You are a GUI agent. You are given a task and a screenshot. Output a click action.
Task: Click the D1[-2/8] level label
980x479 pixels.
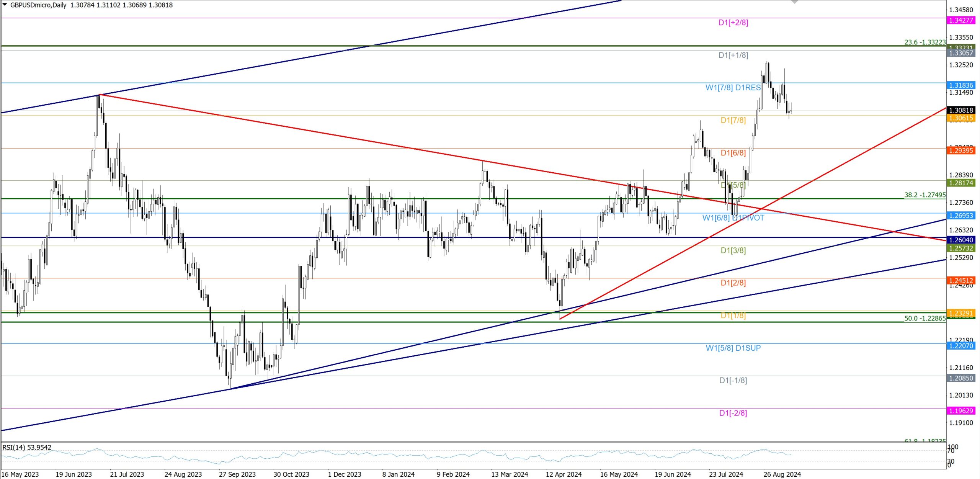[x=733, y=413]
